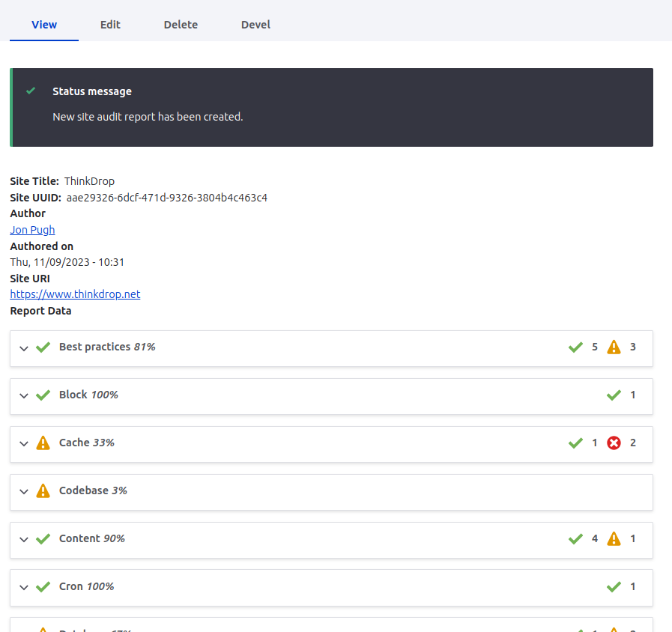This screenshot has width=672, height=632.
Task: Click the green check icon on Cron row
Action: pos(614,586)
